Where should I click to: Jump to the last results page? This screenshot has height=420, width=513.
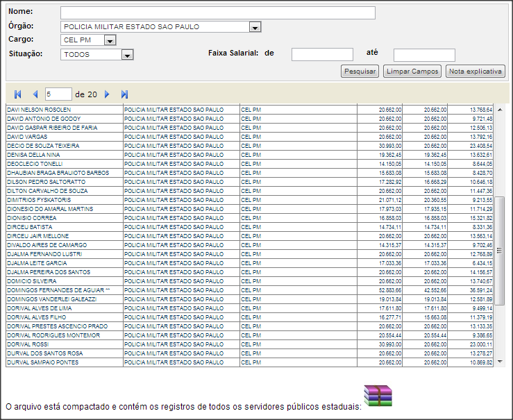pos(124,94)
